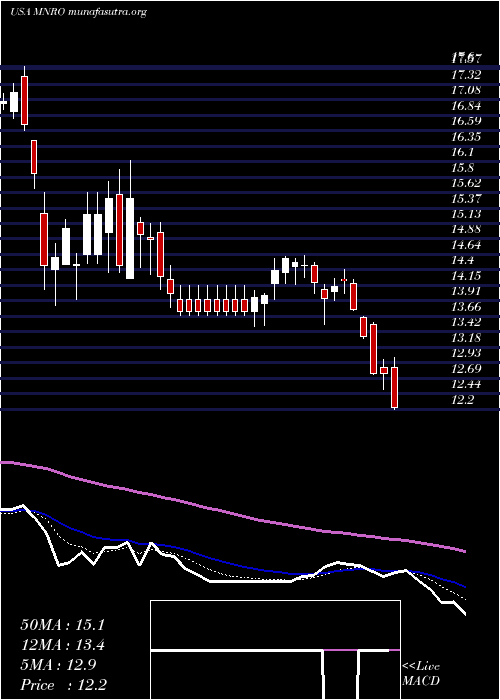Click the 12.69 price axis label
The image size is (500, 700).
point(466,369)
